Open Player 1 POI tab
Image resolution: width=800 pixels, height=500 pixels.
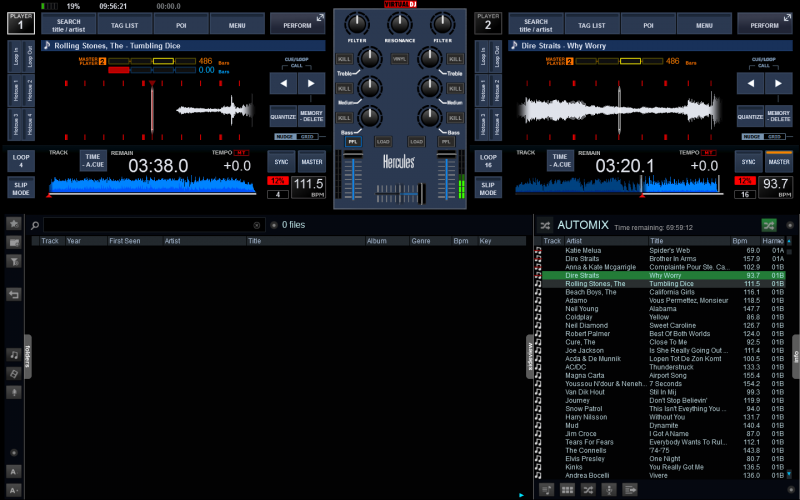pyautogui.click(x=181, y=24)
